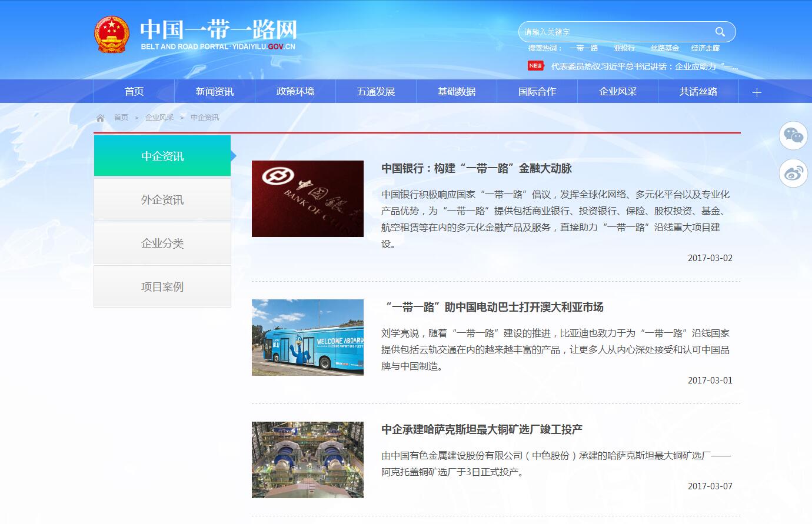Focus the keyword search input field
The image size is (812, 524).
tap(615, 32)
